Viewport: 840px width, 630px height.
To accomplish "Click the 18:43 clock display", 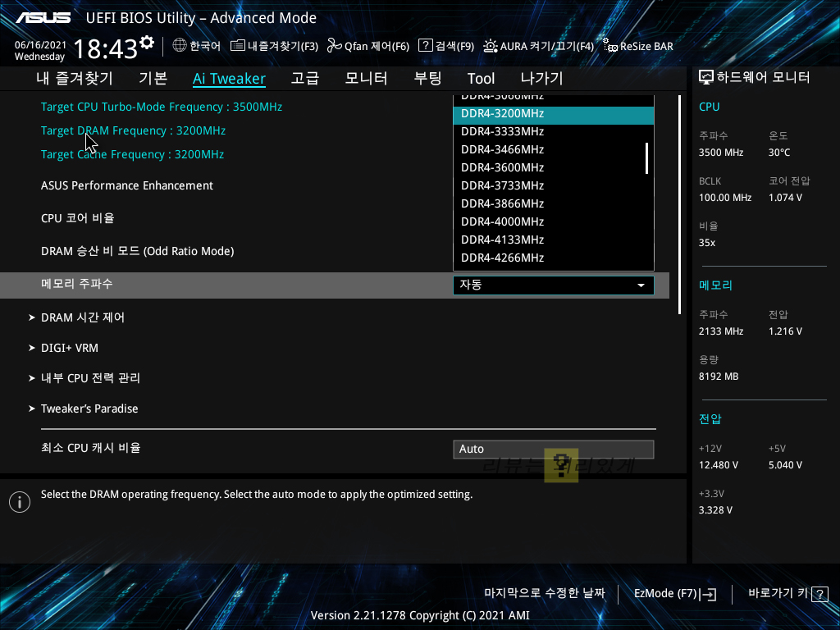I will [x=106, y=49].
